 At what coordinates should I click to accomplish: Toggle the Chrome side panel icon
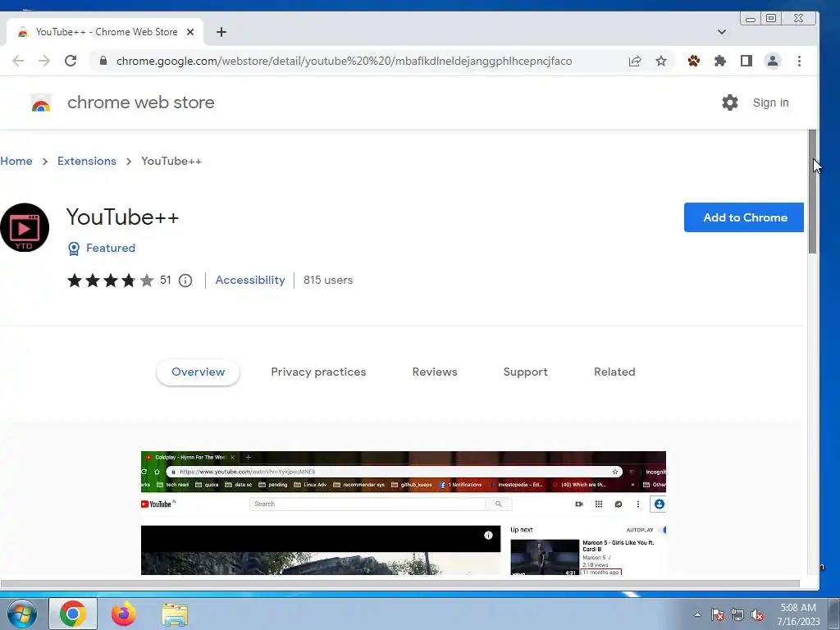[746, 61]
